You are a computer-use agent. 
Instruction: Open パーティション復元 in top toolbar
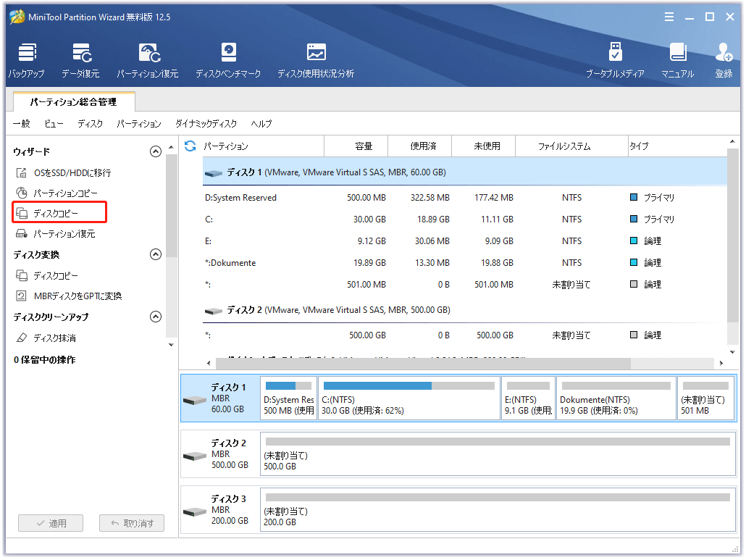(148, 60)
